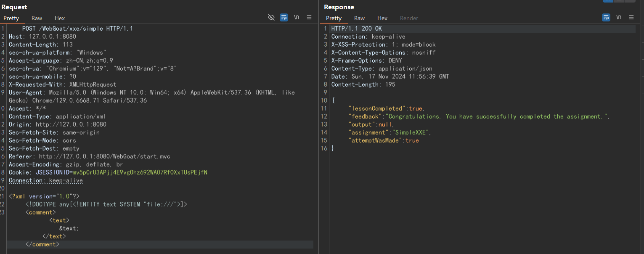Switch Request view to Hex tab

click(60, 18)
